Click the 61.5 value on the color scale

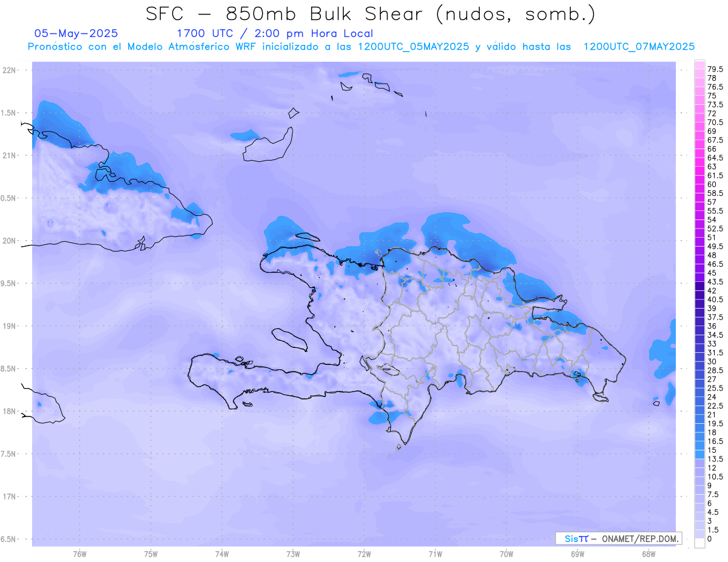click(x=715, y=175)
